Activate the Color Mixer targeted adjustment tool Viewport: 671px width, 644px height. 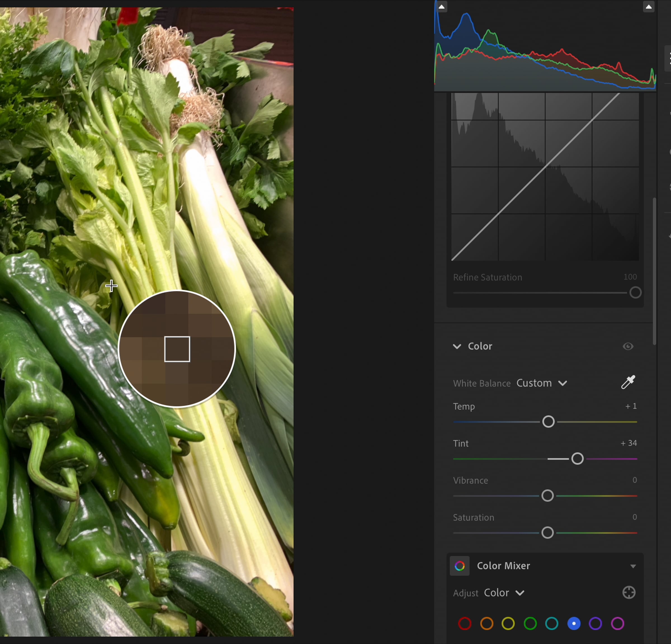pos(629,592)
